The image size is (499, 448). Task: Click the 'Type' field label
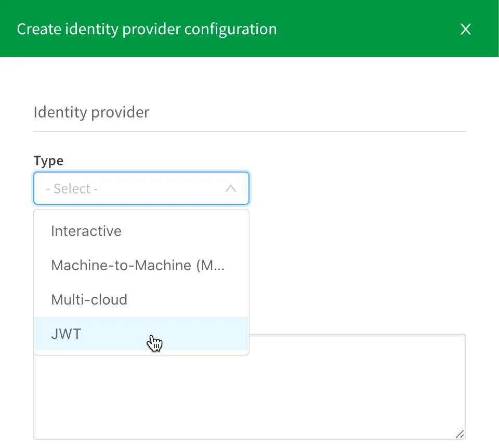coord(48,161)
